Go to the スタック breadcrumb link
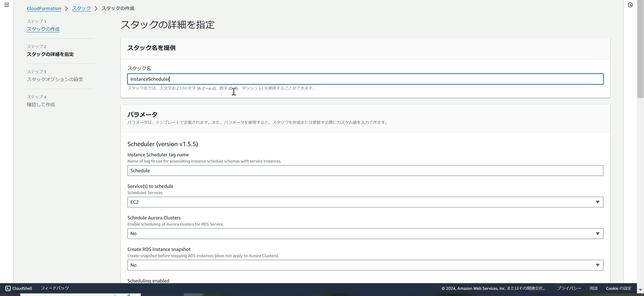Viewport: 644px width, 296px height. tap(81, 8)
